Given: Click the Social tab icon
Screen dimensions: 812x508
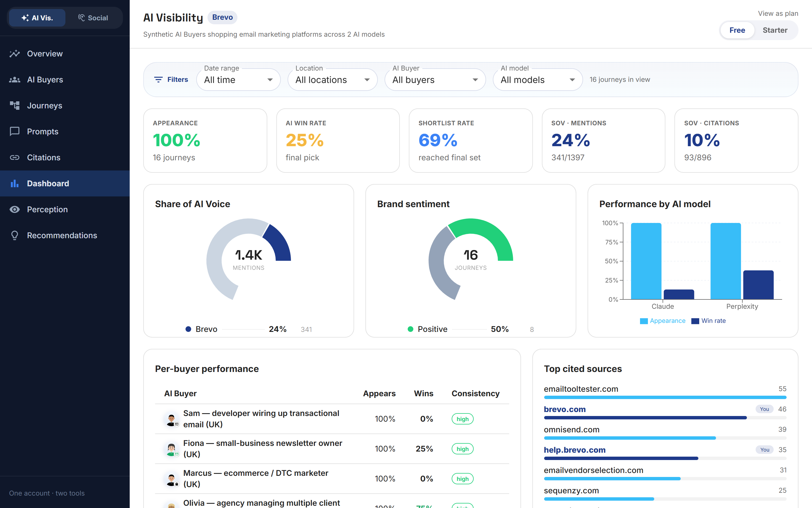Looking at the screenshot, I should [x=81, y=18].
